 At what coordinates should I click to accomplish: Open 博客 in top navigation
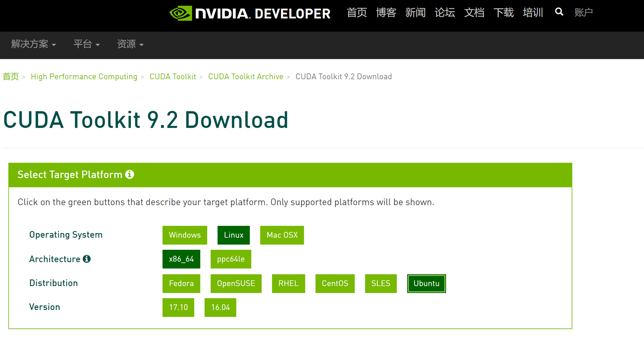point(386,13)
